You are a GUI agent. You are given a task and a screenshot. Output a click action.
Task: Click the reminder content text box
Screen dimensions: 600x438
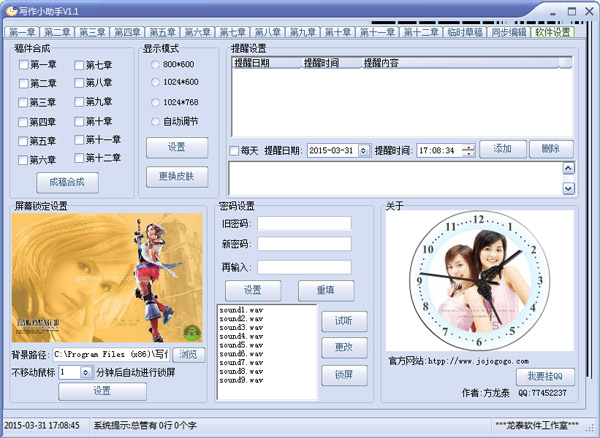pyautogui.click(x=395, y=179)
